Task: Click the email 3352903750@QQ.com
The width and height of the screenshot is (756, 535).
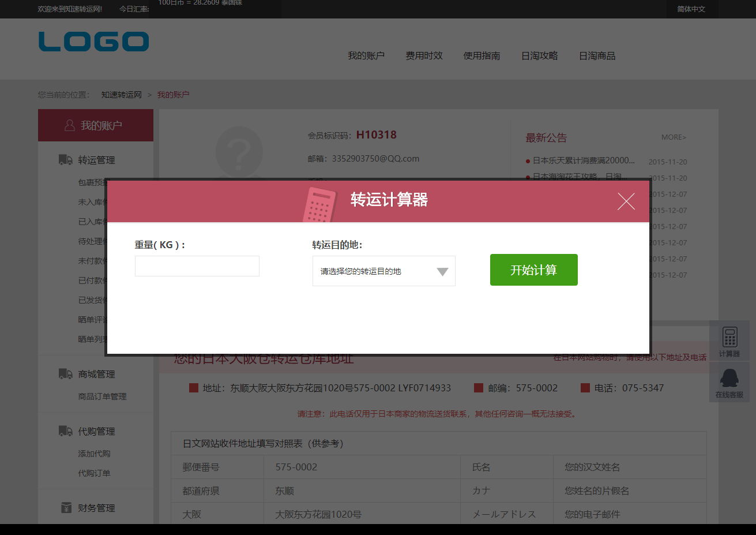Action: point(375,159)
